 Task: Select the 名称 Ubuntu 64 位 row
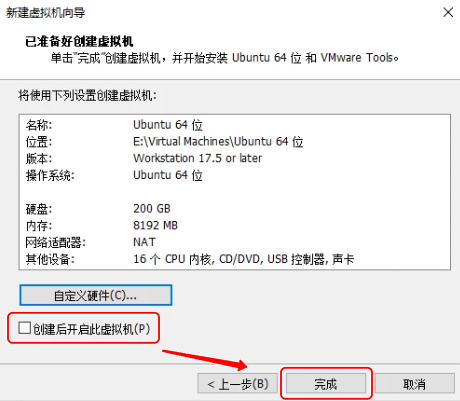point(235,125)
